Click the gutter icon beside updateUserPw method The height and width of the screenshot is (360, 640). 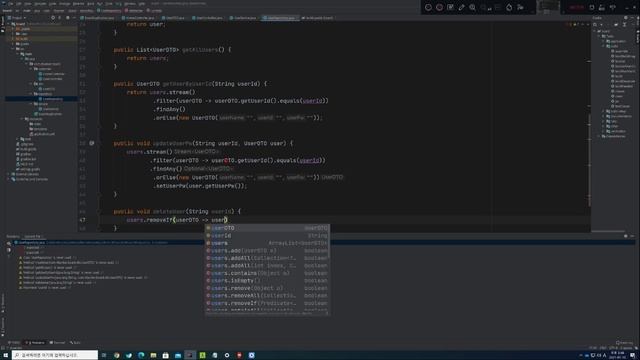coord(91,143)
